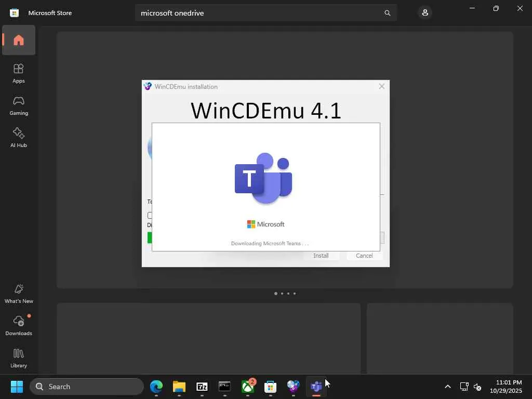Screen dimensions: 532x399
Task: Click the Microsoft Store logo icon
Action: point(14,13)
